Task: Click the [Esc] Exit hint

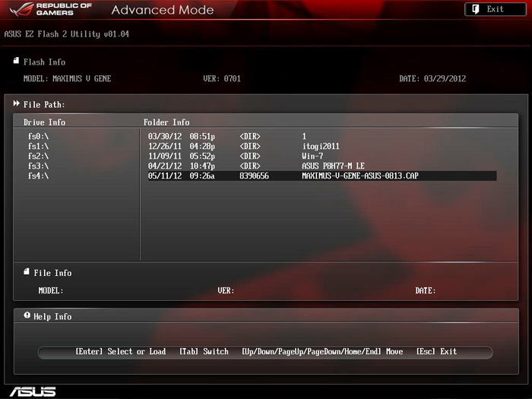Action: click(x=436, y=351)
